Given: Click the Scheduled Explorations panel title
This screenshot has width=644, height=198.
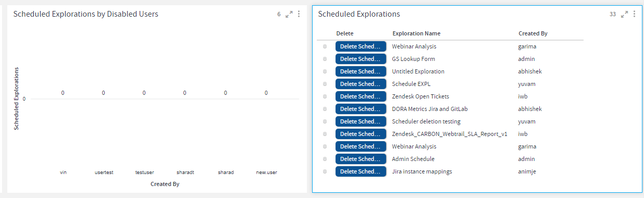Looking at the screenshot, I should click(x=359, y=14).
